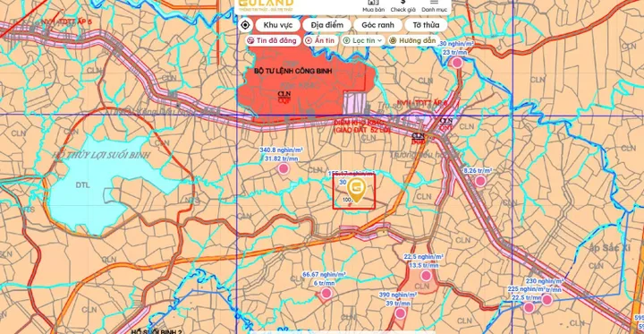Open listing marker priced 390 nghìn/m²
Screen dimensions: 644x334
coord(401,313)
